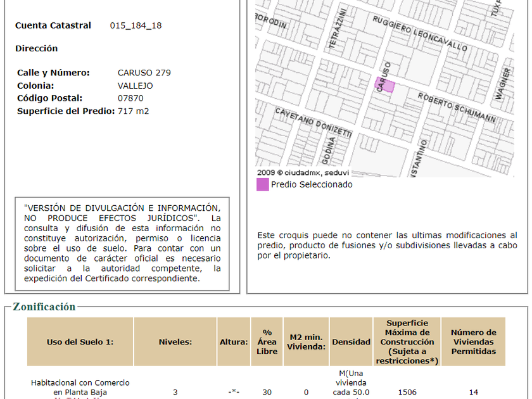Click the 'Predio Seleccionado' legend label
Image resolution: width=532 pixels, height=399 pixels.
312,184
